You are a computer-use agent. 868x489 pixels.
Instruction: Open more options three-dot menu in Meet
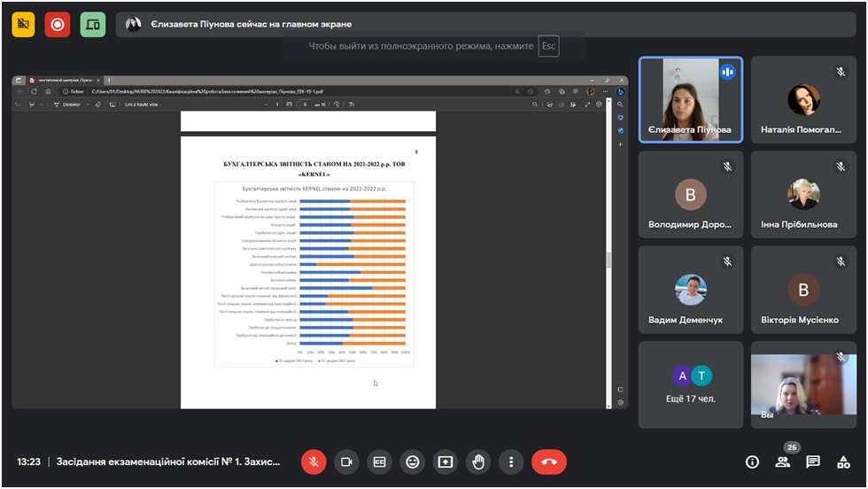pyautogui.click(x=511, y=462)
